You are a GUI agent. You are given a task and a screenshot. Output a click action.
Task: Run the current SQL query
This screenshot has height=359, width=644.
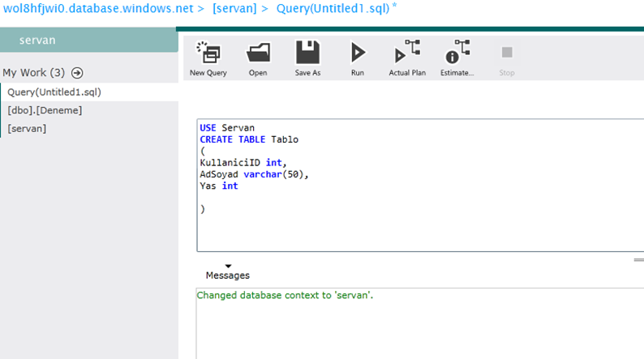[358, 58]
